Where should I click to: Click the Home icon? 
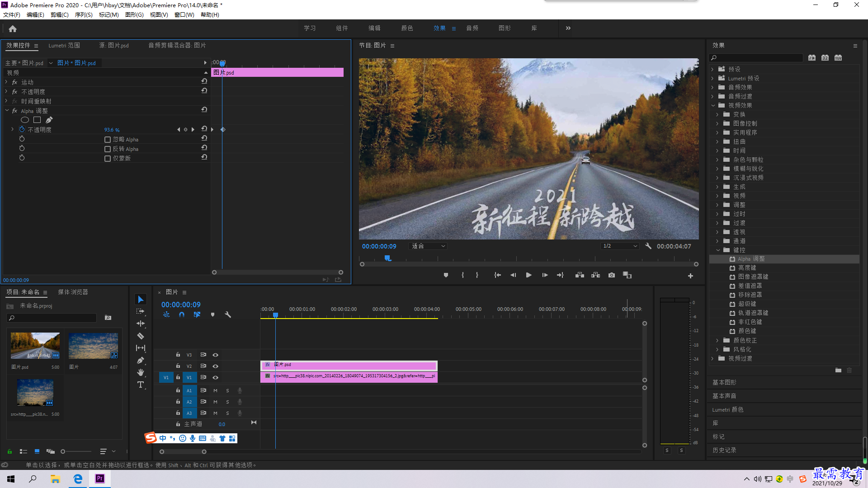click(13, 28)
